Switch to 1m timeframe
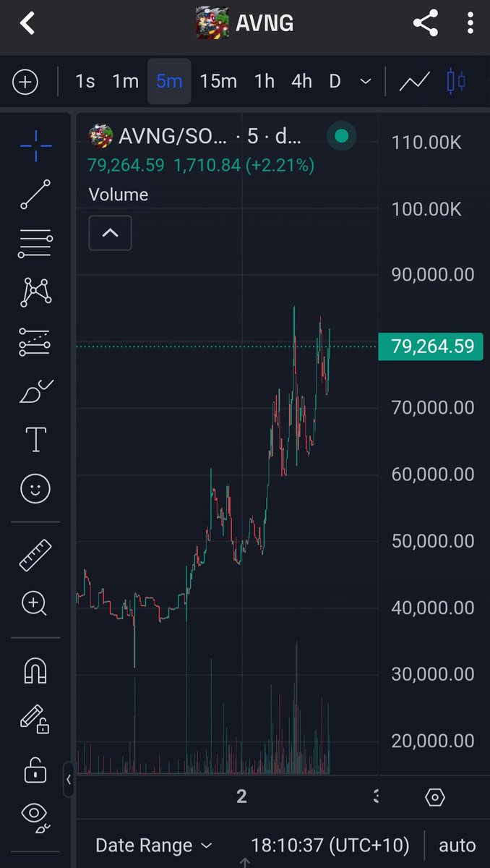This screenshot has height=868, width=490. coord(125,81)
